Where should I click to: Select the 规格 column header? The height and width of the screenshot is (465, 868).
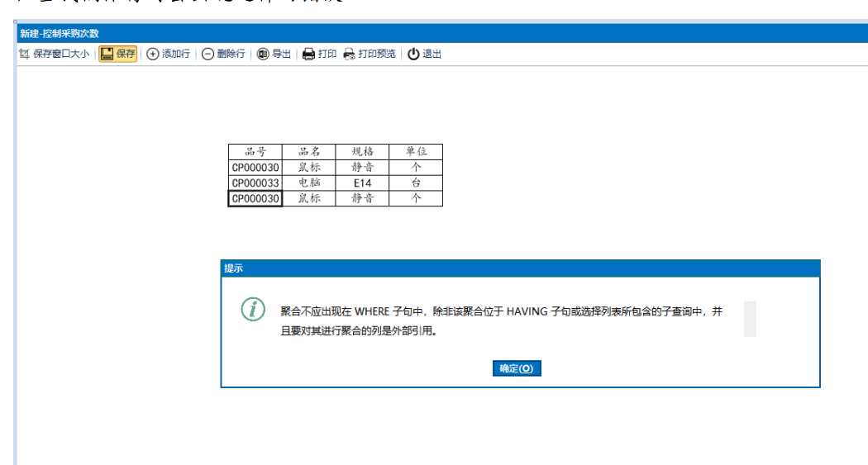pyautogui.click(x=362, y=152)
